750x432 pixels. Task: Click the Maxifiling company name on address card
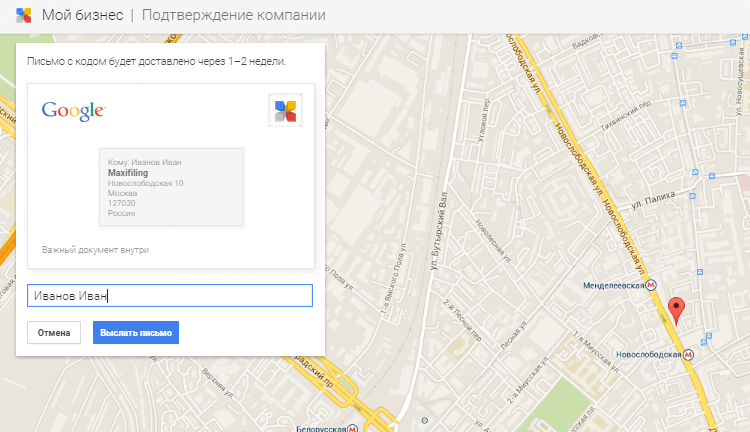[x=127, y=173]
